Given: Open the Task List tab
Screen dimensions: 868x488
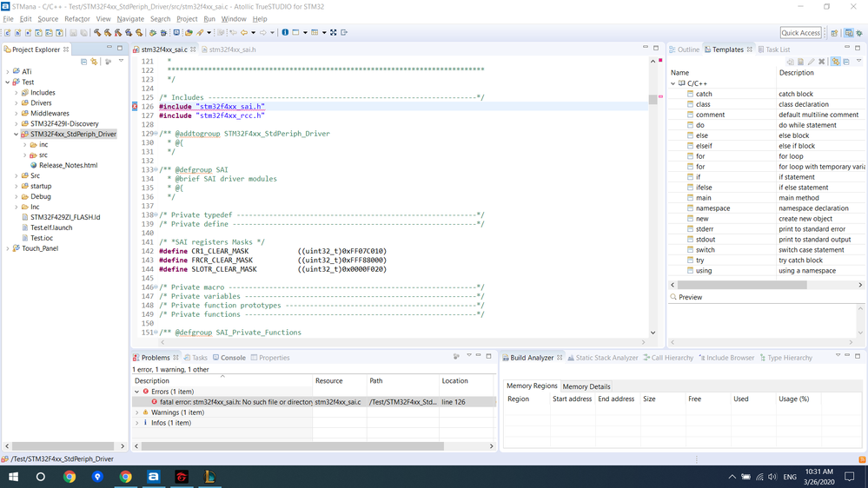Looking at the screenshot, I should pos(773,49).
